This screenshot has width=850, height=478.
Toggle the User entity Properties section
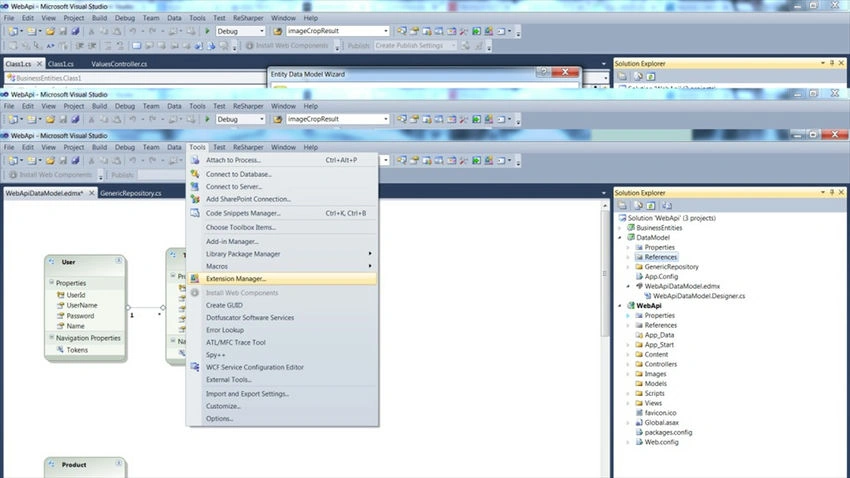tap(51, 282)
